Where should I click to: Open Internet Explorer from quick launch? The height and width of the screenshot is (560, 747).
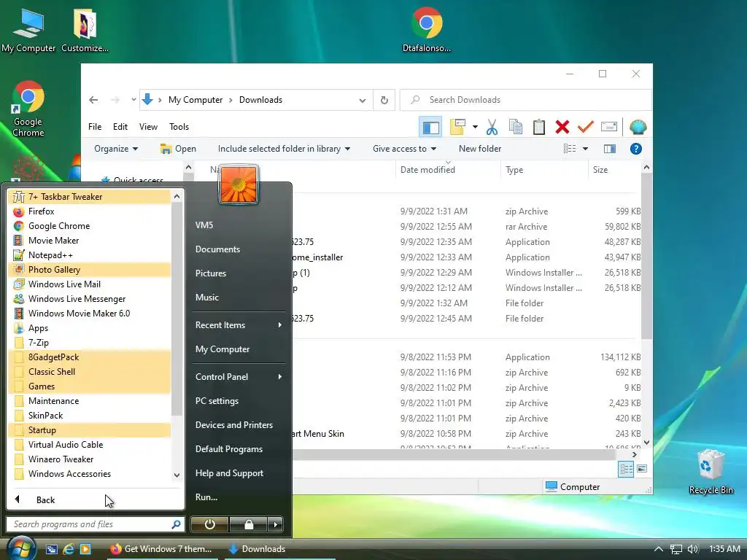tap(69, 549)
